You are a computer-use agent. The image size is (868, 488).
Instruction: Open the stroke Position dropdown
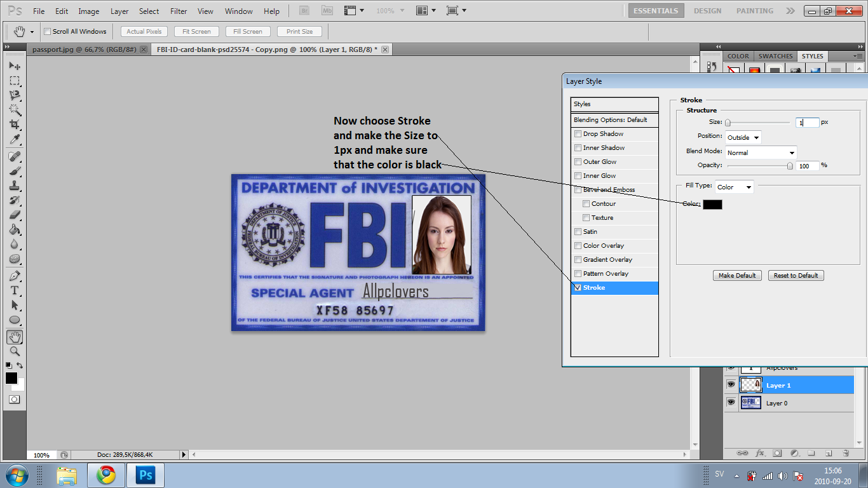(x=743, y=137)
